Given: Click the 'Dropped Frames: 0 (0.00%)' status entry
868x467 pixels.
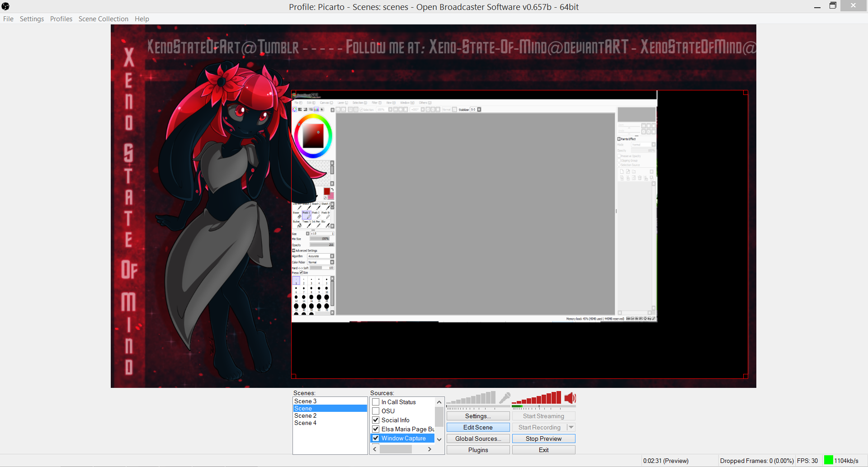Looking at the screenshot, I should (757, 461).
